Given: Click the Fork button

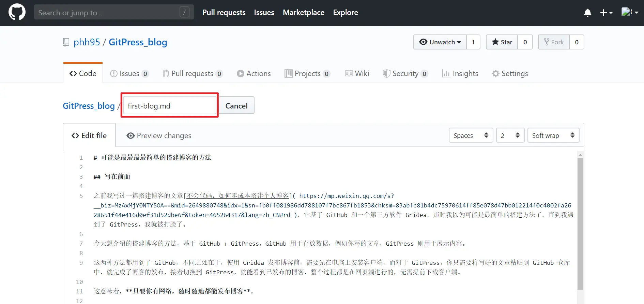Looking at the screenshot, I should (554, 42).
